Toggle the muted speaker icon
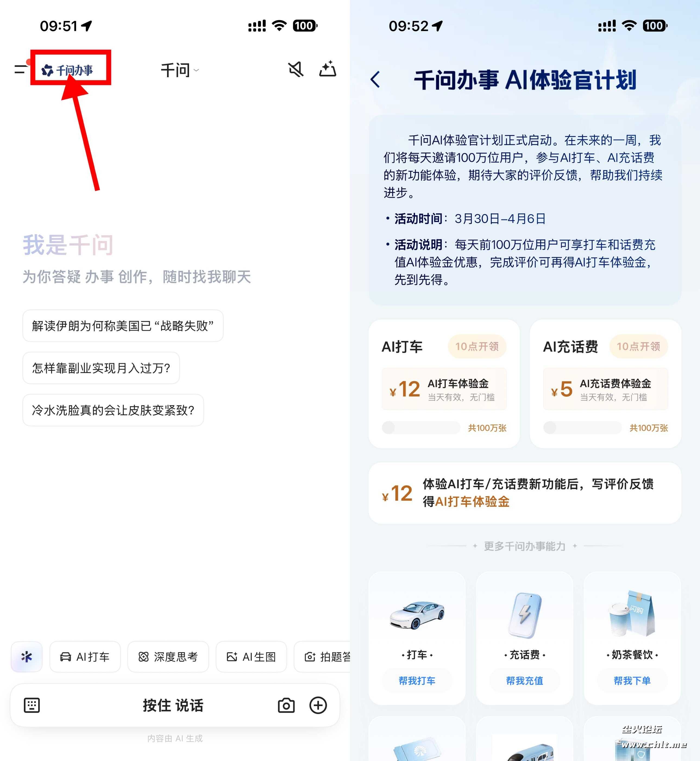Viewport: 700px width, 761px height. (296, 69)
